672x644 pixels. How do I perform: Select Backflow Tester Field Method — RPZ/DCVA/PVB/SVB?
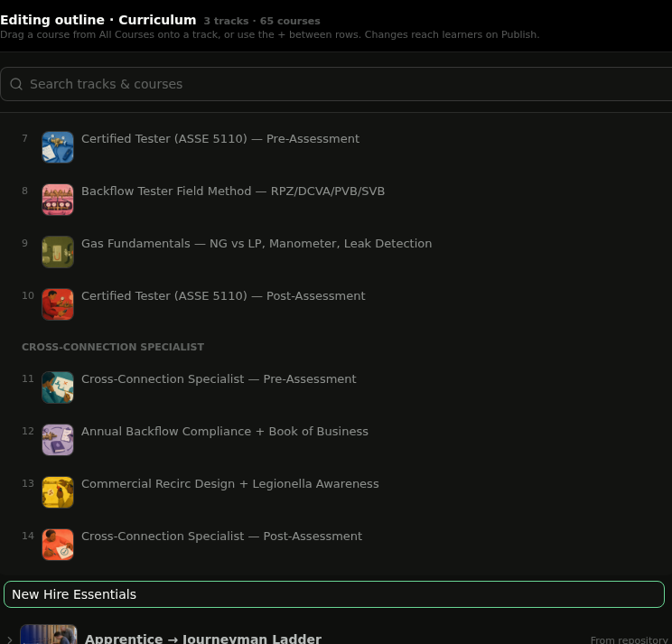point(233,191)
